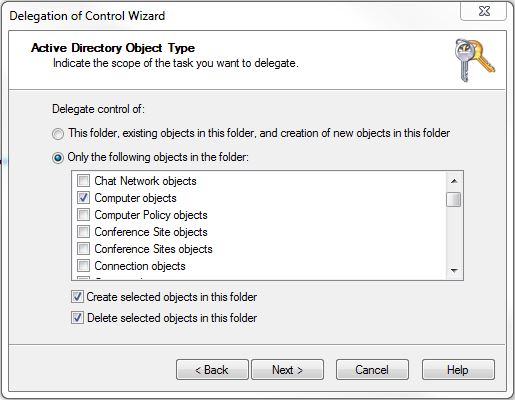Screen dimensions: 515x400
Task: Click the object list scroll-down arrow
Action: tap(454, 270)
